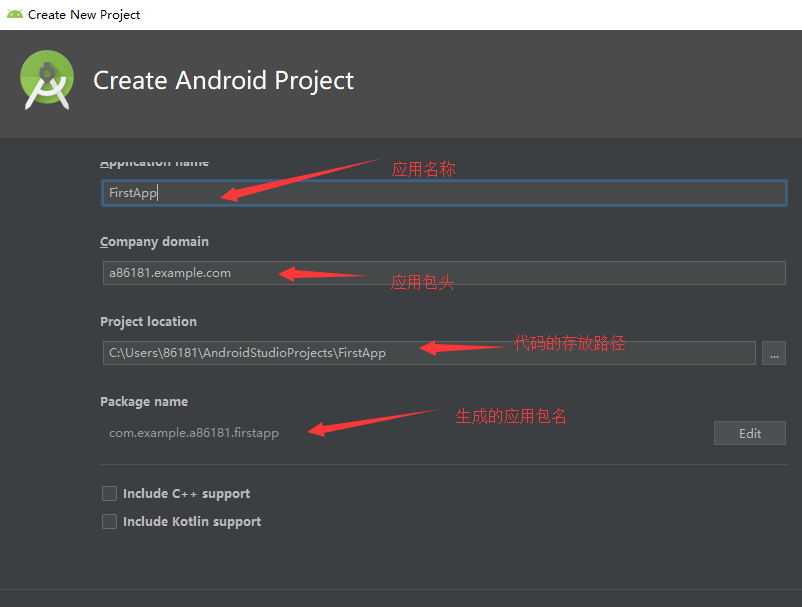Viewport: 802px width, 607px height.
Task: Click the Company domain input field
Action: 444,273
